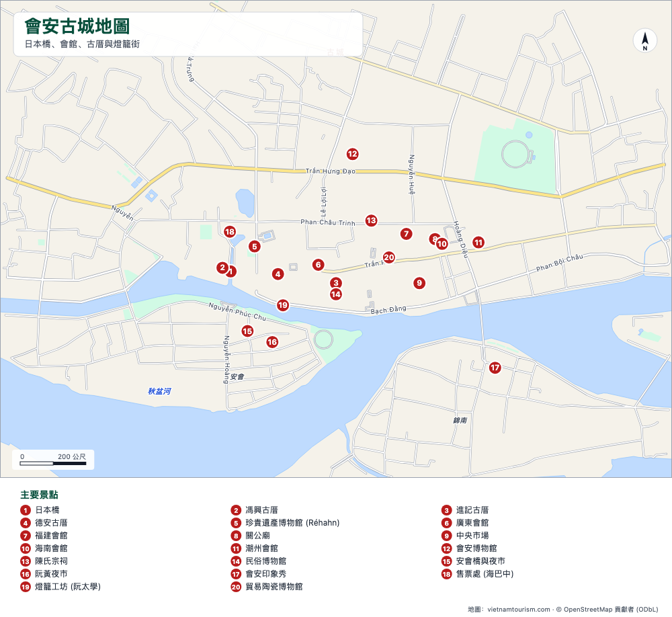Select map marker 7 on the map
This screenshot has width=672, height=617.
407,234
